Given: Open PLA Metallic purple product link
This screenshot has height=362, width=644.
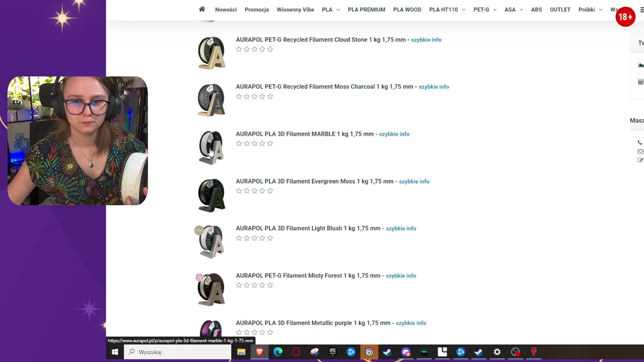Looking at the screenshot, I should [x=313, y=323].
